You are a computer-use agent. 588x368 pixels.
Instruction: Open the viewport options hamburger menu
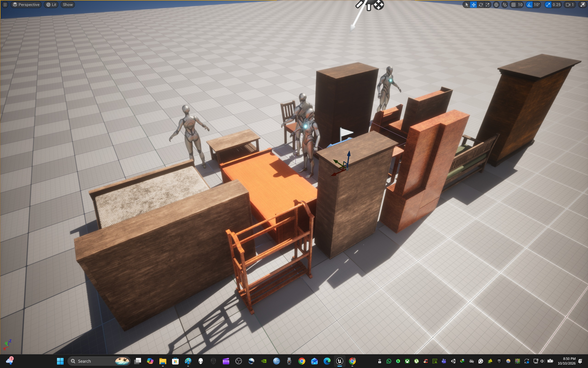click(x=5, y=5)
